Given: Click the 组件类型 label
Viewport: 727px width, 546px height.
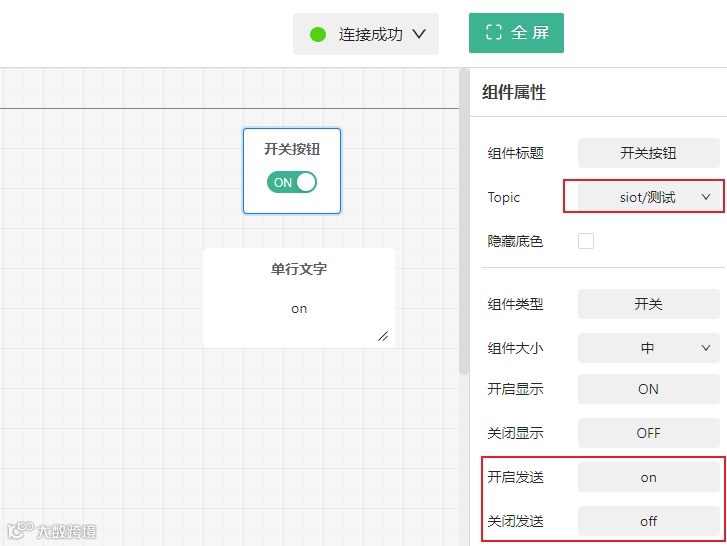Looking at the screenshot, I should (515, 304).
